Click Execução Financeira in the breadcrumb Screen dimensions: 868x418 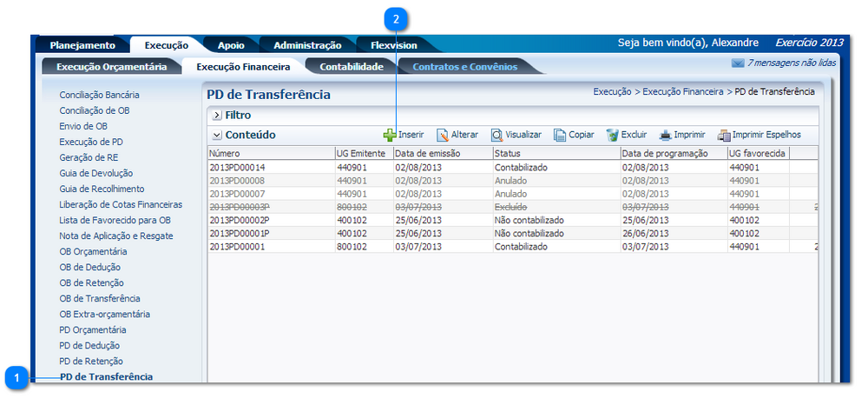[x=682, y=91]
